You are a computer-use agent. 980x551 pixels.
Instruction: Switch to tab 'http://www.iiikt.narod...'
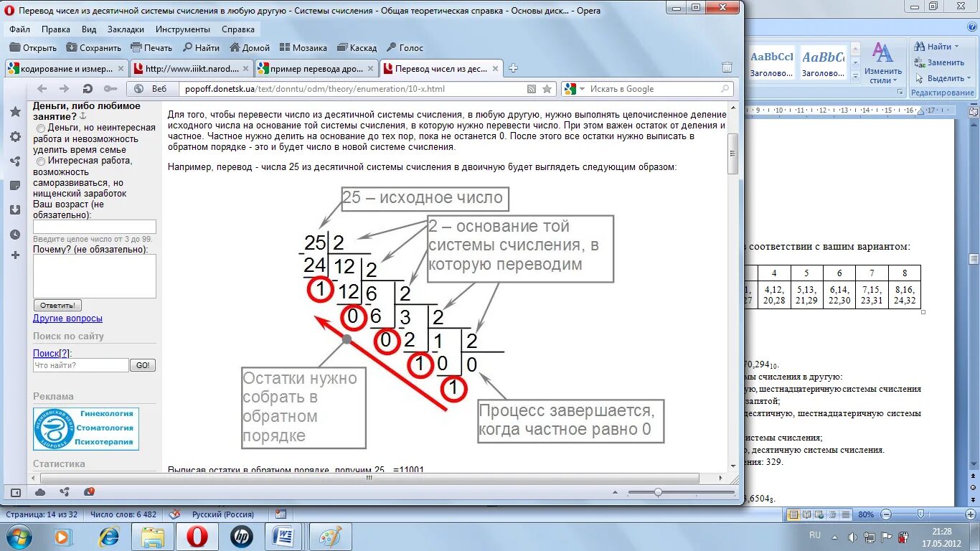(x=191, y=69)
